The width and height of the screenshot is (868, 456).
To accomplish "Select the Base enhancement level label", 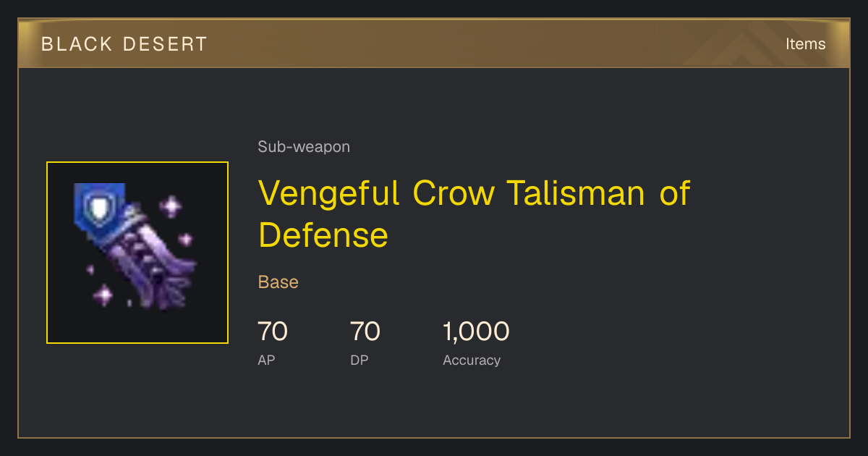I will [278, 282].
